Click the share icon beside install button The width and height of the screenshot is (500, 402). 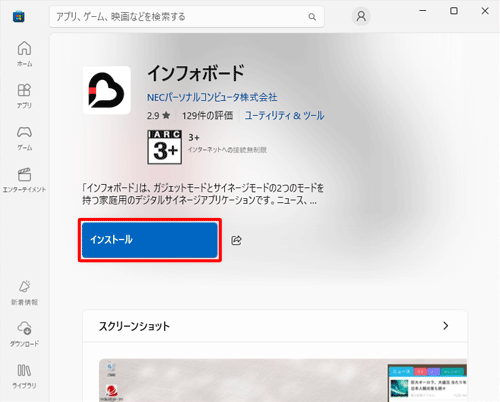(x=236, y=240)
